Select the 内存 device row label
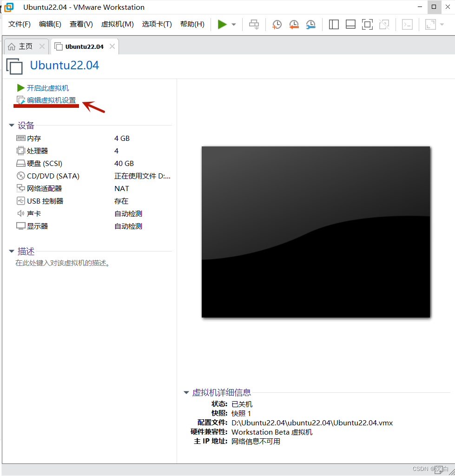Image resolution: width=455 pixels, height=476 pixels. (x=33, y=139)
